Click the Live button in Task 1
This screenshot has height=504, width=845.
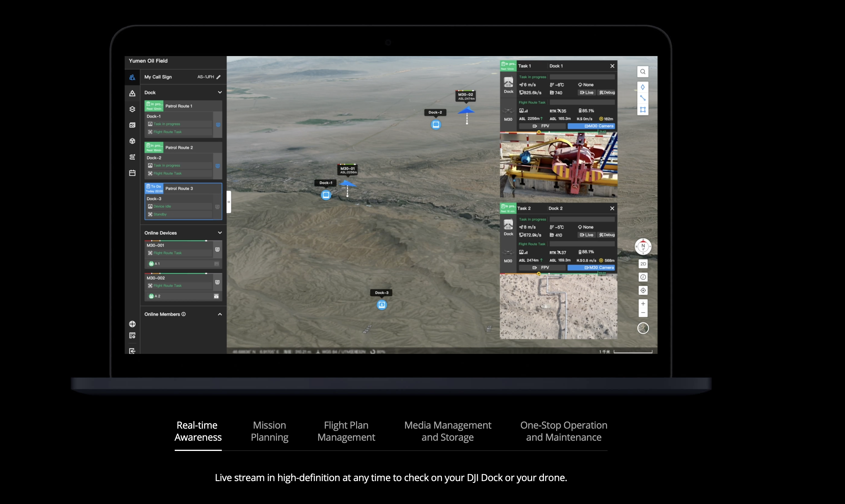587,93
